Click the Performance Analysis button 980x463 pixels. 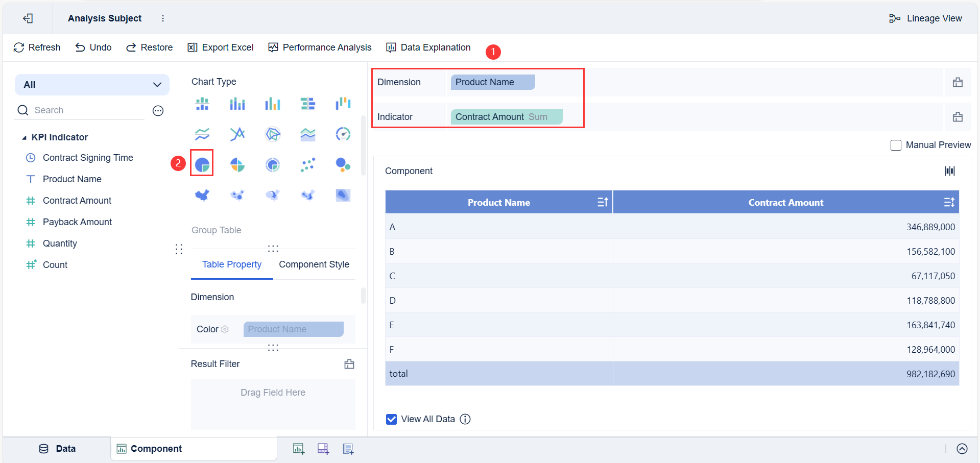coord(320,47)
